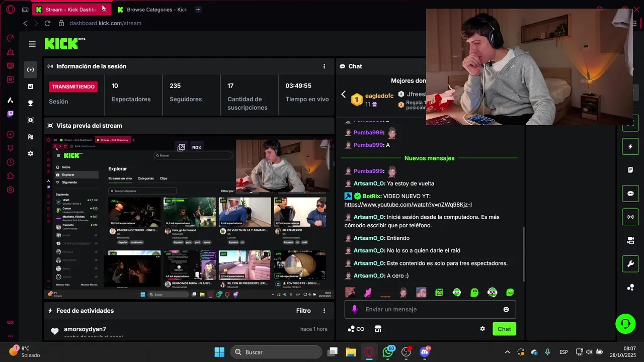Open Opera GX sidebar history clock

[x=11, y=162]
